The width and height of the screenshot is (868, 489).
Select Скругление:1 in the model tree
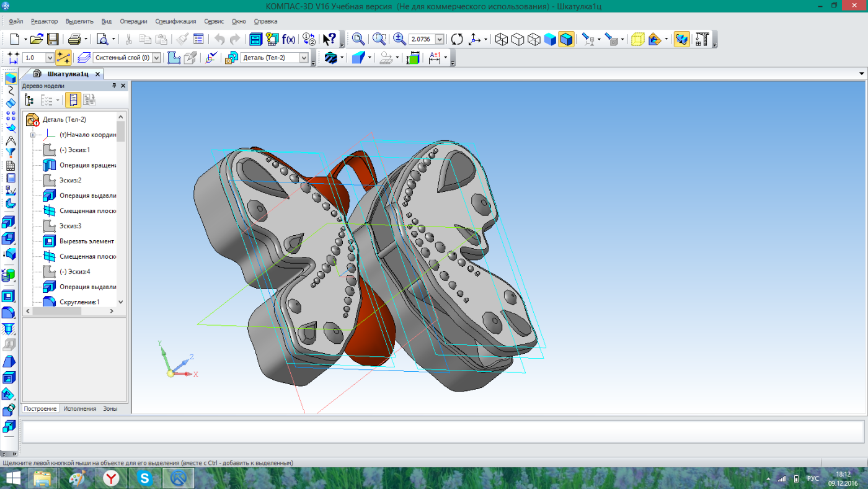pos(79,302)
